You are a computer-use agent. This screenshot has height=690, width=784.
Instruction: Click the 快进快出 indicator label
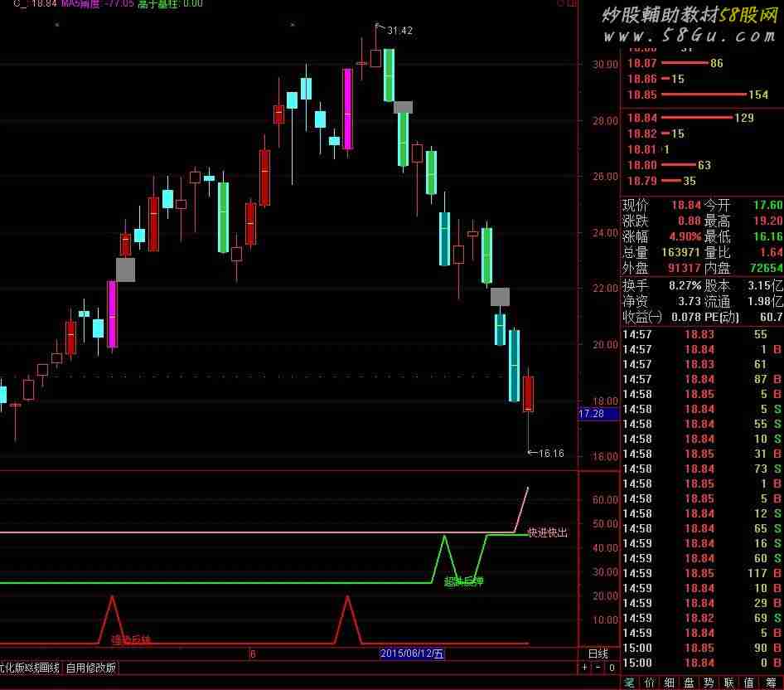point(548,533)
